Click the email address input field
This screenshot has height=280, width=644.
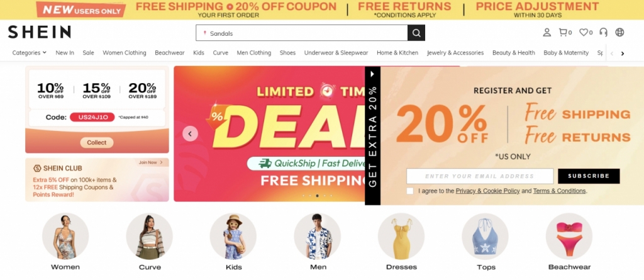480,176
